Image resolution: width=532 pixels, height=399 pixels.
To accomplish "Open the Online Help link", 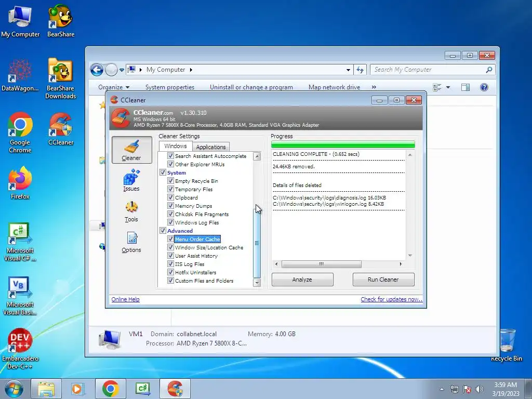I will (126, 299).
